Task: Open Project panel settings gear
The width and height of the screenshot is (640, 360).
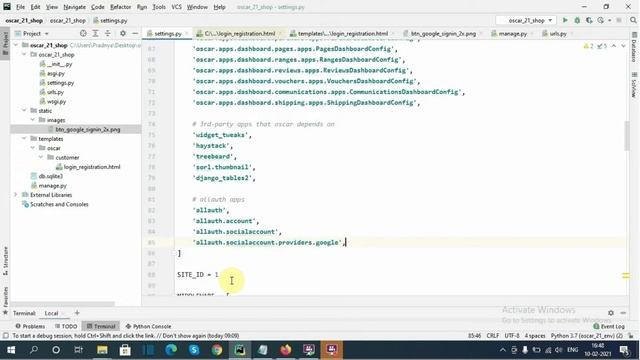Action: click(x=122, y=33)
